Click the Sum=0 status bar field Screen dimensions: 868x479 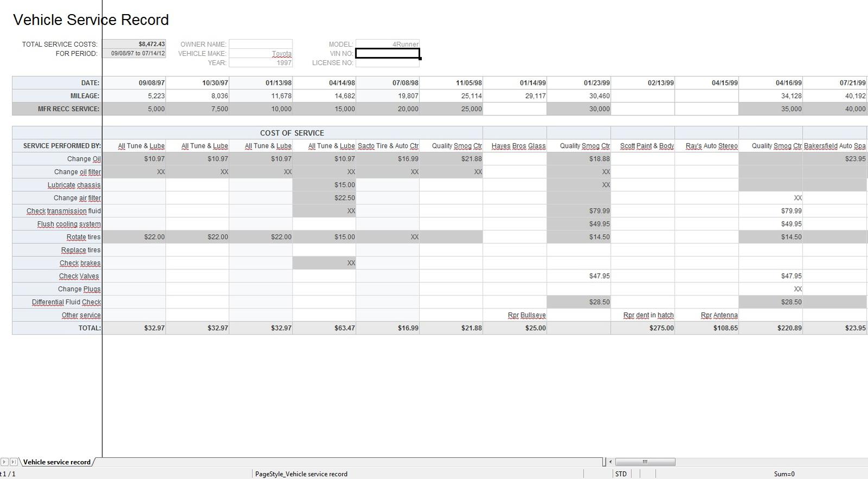(784, 474)
